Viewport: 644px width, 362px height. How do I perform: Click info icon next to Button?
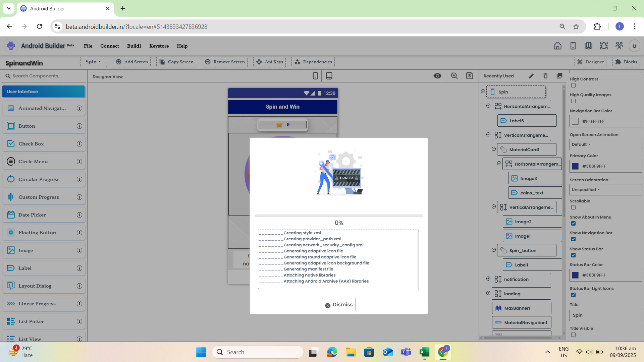click(79, 126)
